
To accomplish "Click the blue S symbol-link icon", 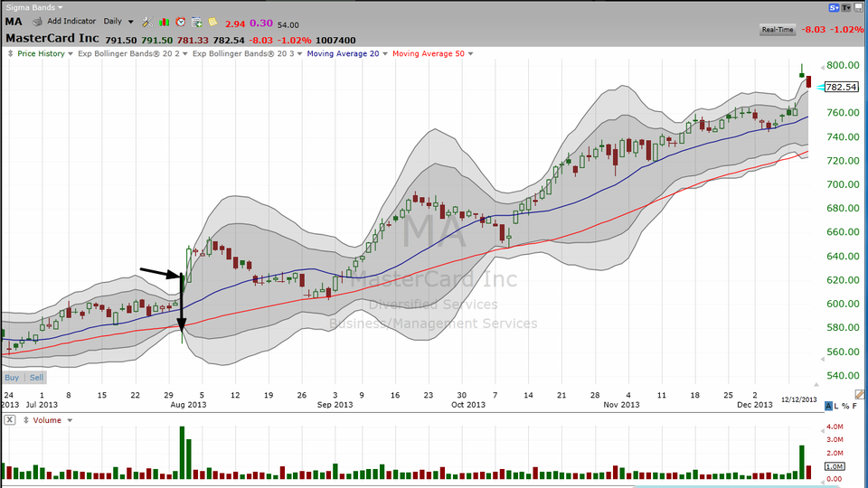I will click(834, 8).
